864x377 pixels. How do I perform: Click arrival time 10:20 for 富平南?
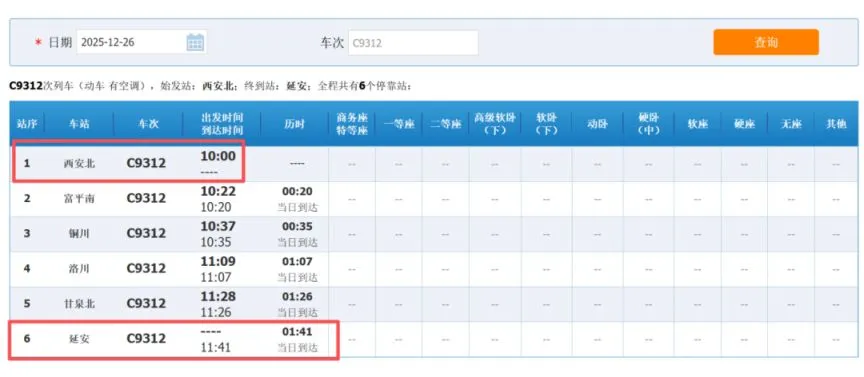(215, 207)
